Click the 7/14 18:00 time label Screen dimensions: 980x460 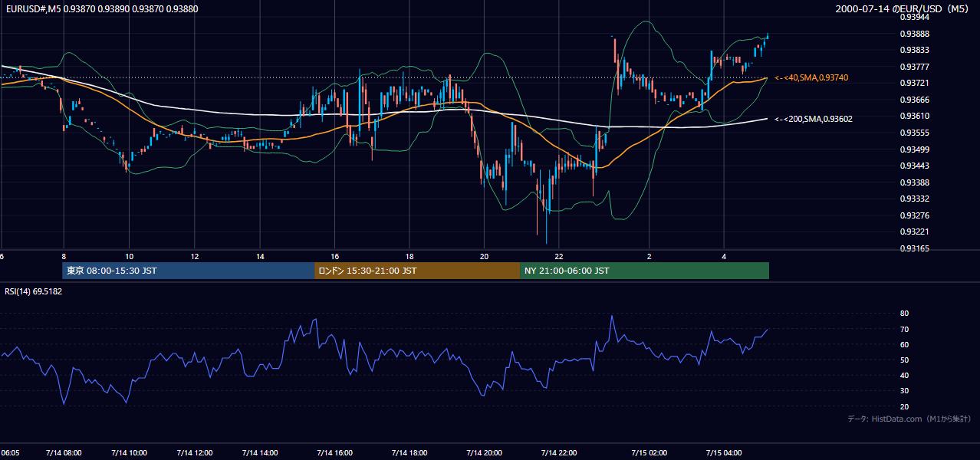coord(410,453)
